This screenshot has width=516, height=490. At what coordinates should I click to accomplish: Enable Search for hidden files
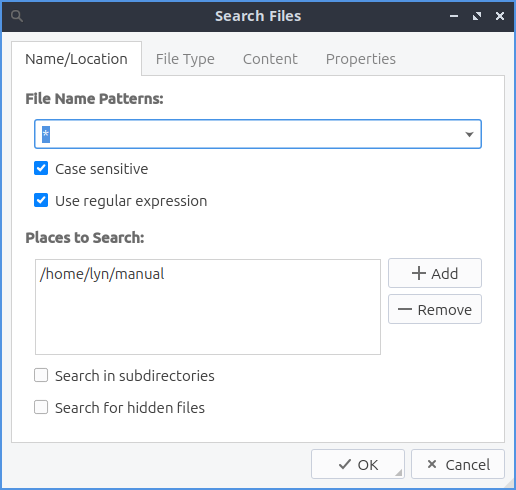41,407
